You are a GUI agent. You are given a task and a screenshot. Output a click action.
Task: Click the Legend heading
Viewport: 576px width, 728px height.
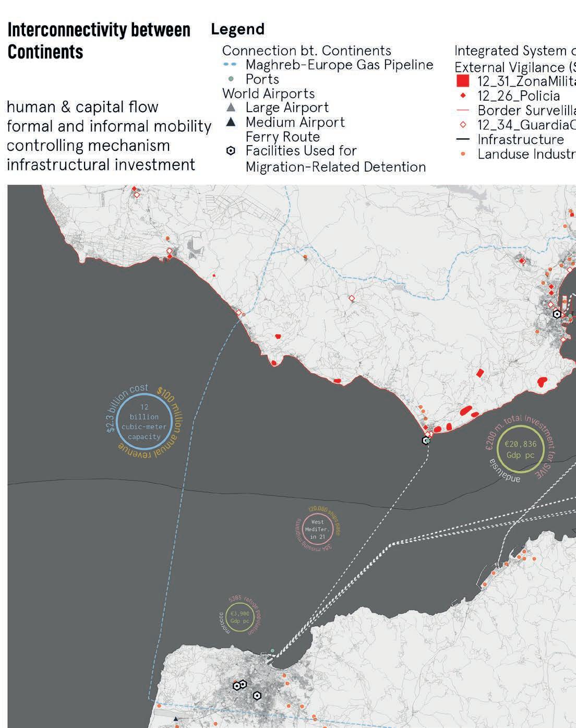pyautogui.click(x=238, y=29)
